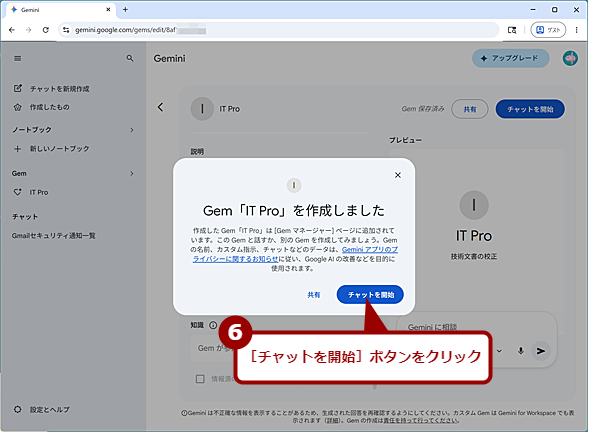Click the knowledge info icon
This screenshot has height=433, width=589.
[x=213, y=325]
